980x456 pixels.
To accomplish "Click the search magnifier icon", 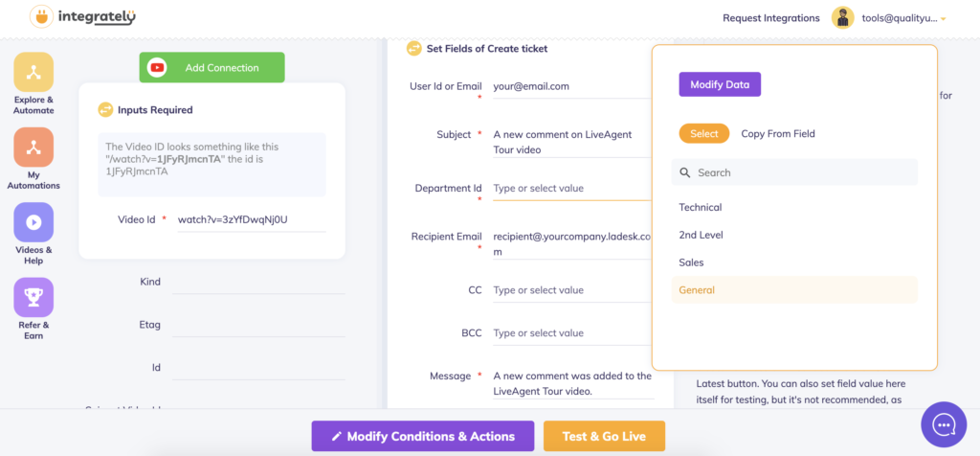I will pyautogui.click(x=685, y=172).
